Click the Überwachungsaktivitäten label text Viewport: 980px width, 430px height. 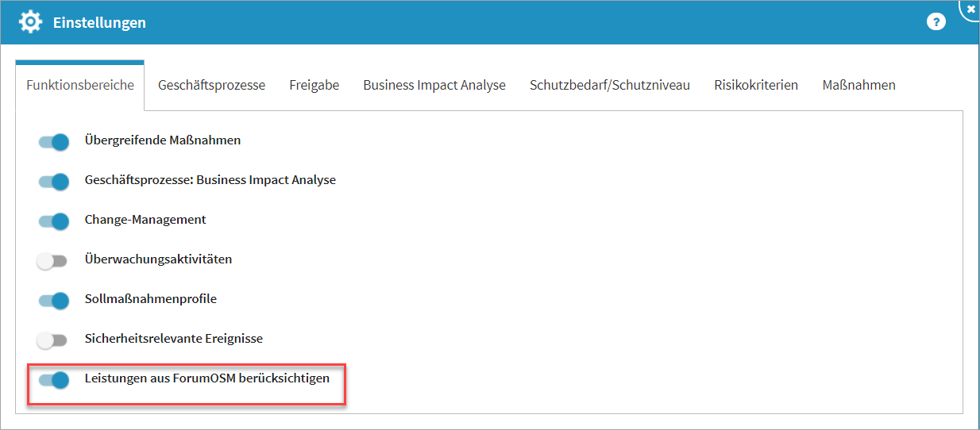tap(158, 259)
